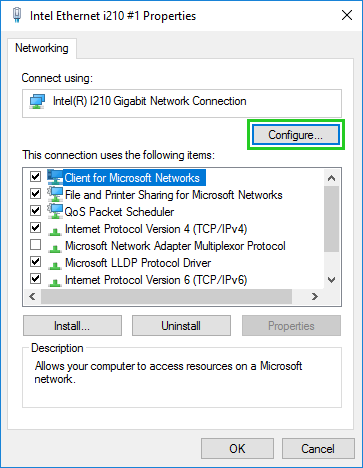Viewport: 363px width, 468px height.
Task: Click the Internet Protocol Version 6 icon
Action: pyautogui.click(x=55, y=282)
